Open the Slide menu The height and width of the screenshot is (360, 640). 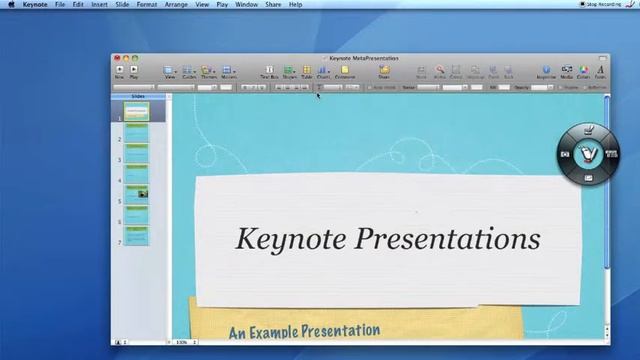point(122,4)
